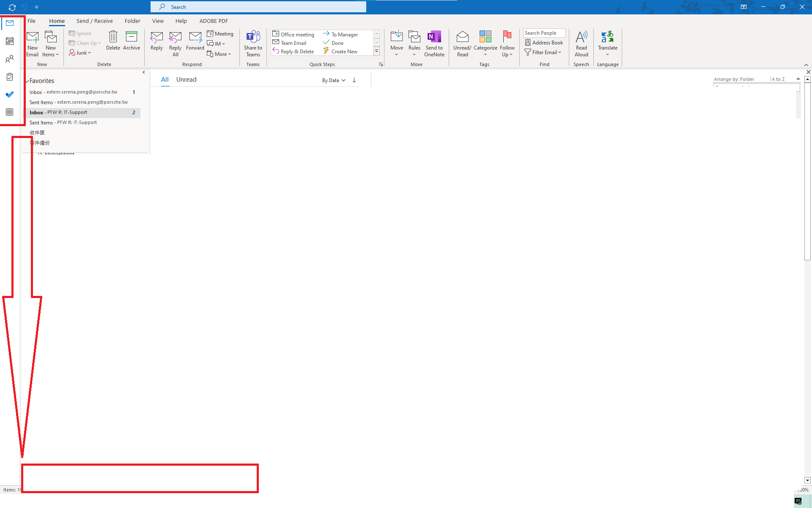
Task: Click the Share to Teams icon
Action: 253,38
